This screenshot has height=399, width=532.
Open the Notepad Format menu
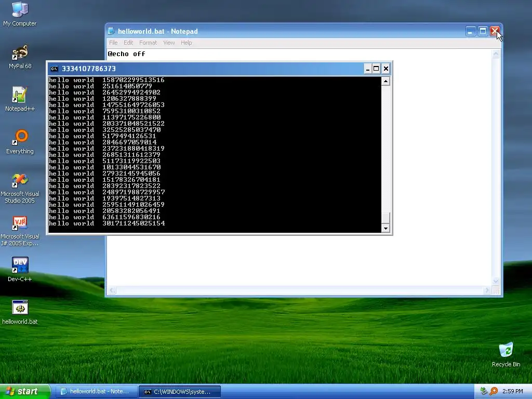coord(148,43)
